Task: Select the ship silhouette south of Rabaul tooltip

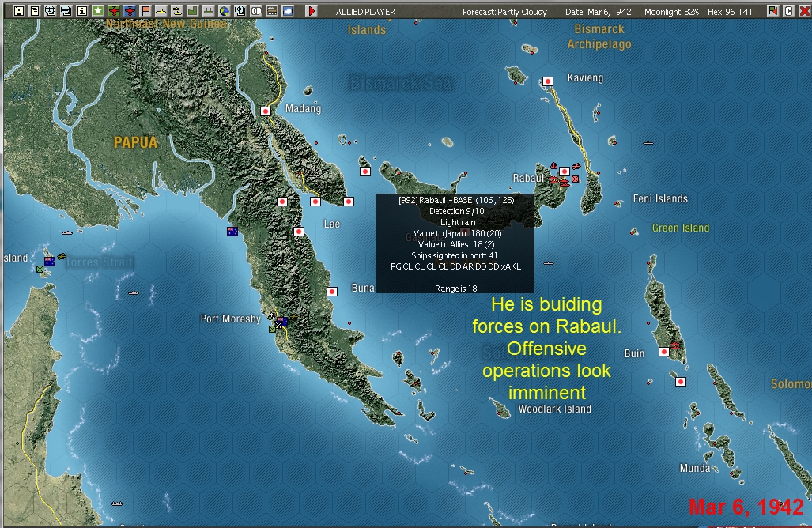Action: tap(549, 263)
